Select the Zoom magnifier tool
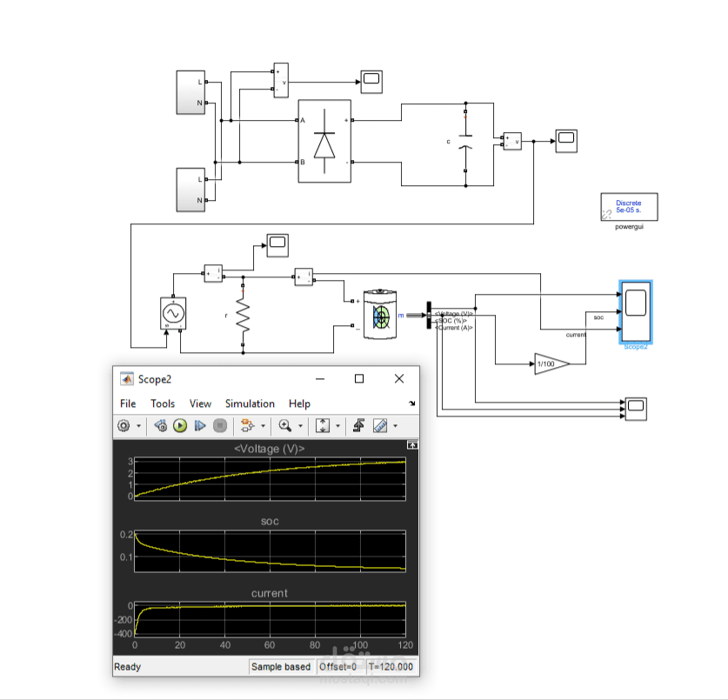 tap(284, 426)
